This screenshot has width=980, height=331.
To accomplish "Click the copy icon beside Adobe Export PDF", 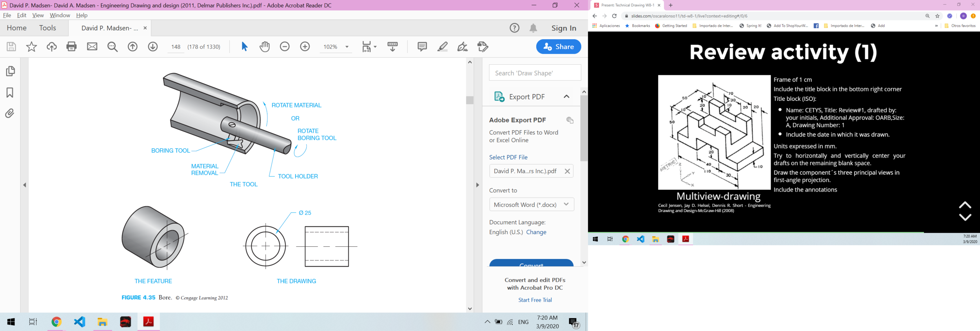I will (x=570, y=120).
